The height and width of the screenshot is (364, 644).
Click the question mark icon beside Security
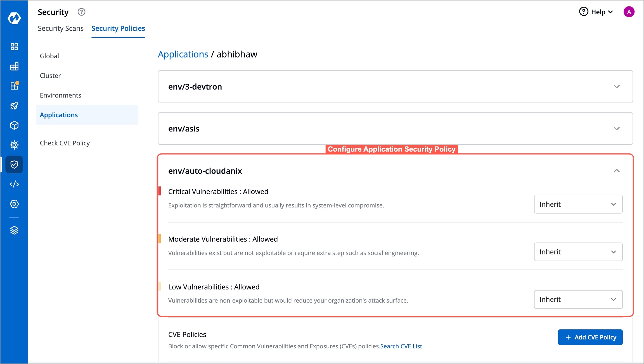(81, 12)
